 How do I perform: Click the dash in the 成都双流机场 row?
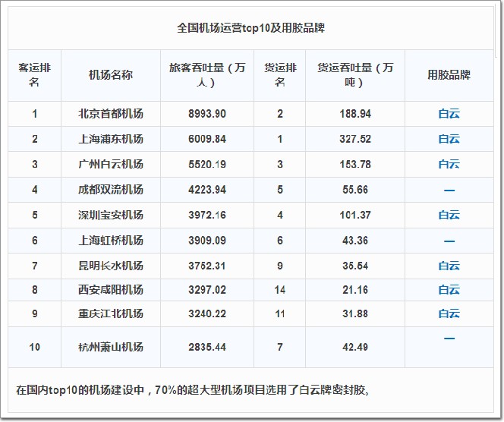449,190
